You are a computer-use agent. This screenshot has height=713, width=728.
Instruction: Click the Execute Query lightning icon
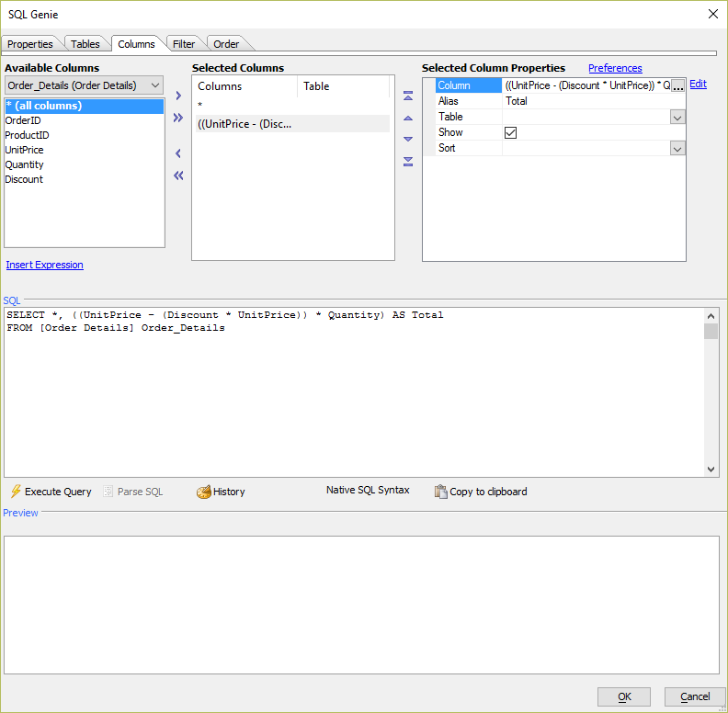click(x=16, y=492)
